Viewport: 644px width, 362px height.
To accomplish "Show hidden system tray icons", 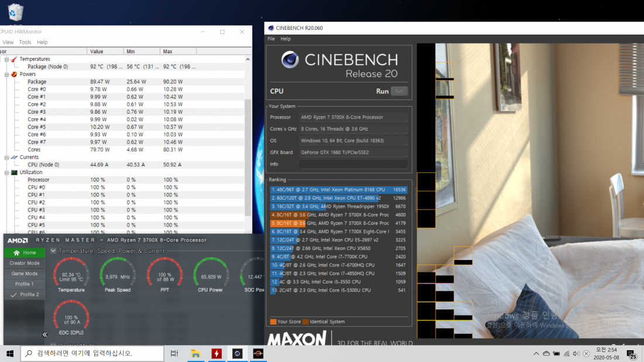I will 536,353.
